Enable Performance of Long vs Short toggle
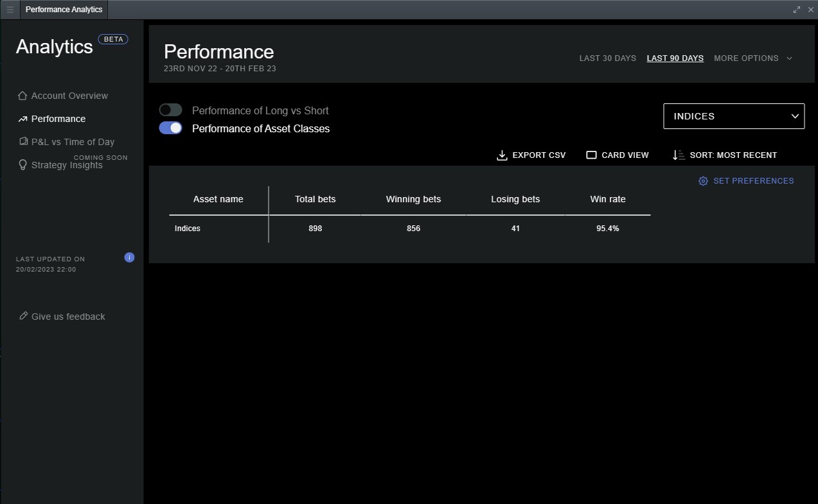Screen dimensions: 818x504 tap(171, 110)
